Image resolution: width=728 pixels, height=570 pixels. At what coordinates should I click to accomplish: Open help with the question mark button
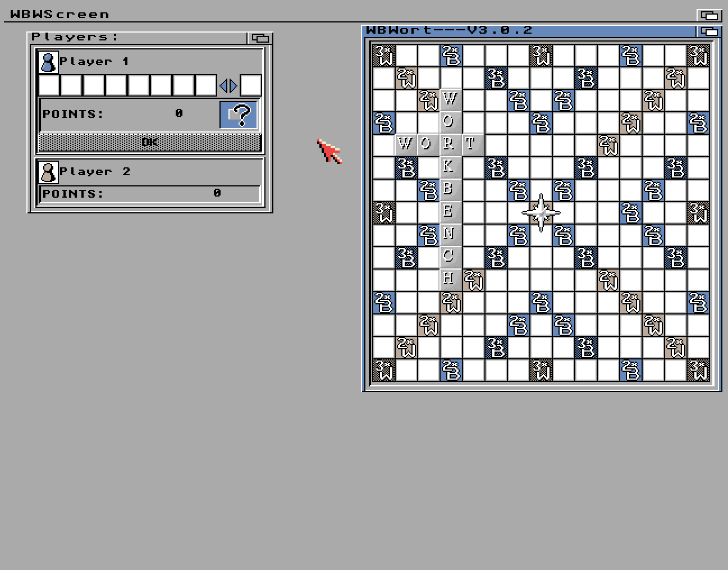[239, 115]
